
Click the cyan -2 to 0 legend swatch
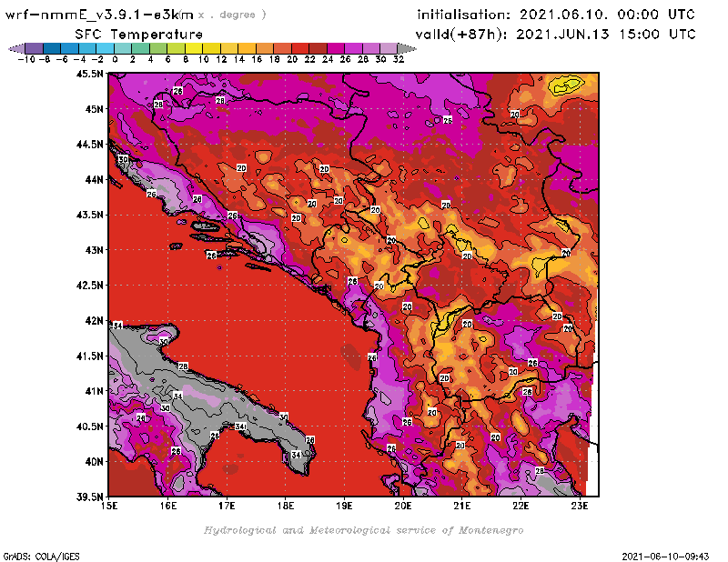[106, 48]
